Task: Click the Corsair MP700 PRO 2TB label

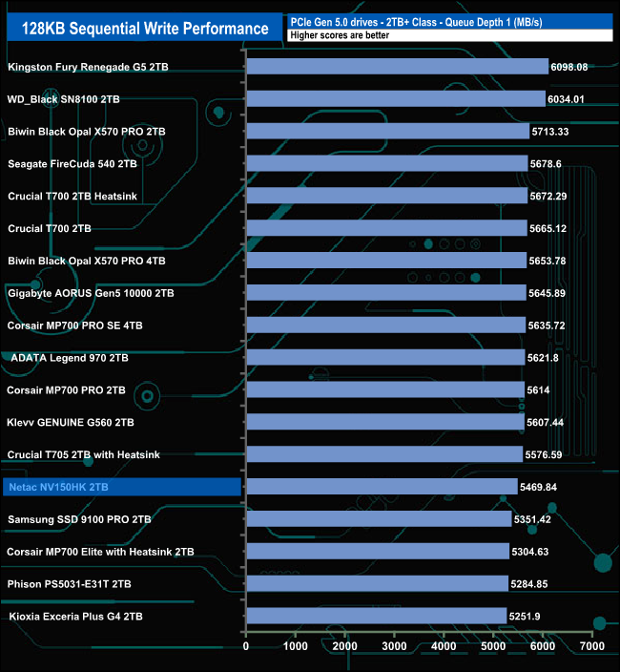Action: tap(66, 390)
